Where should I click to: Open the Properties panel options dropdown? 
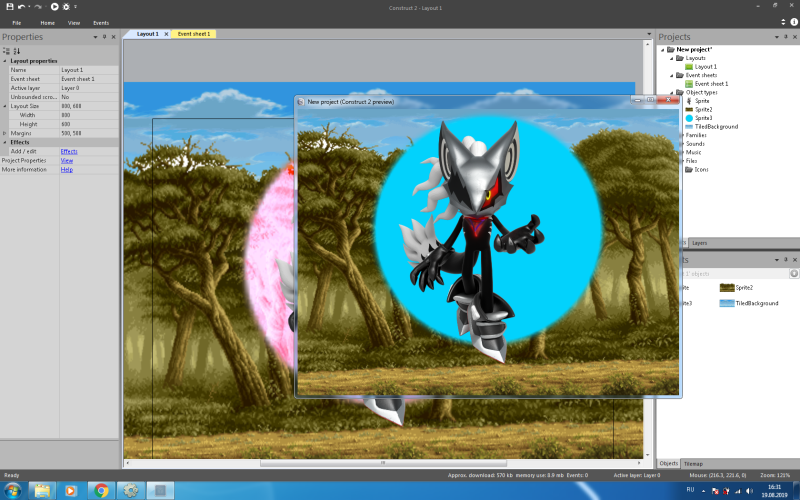95,37
